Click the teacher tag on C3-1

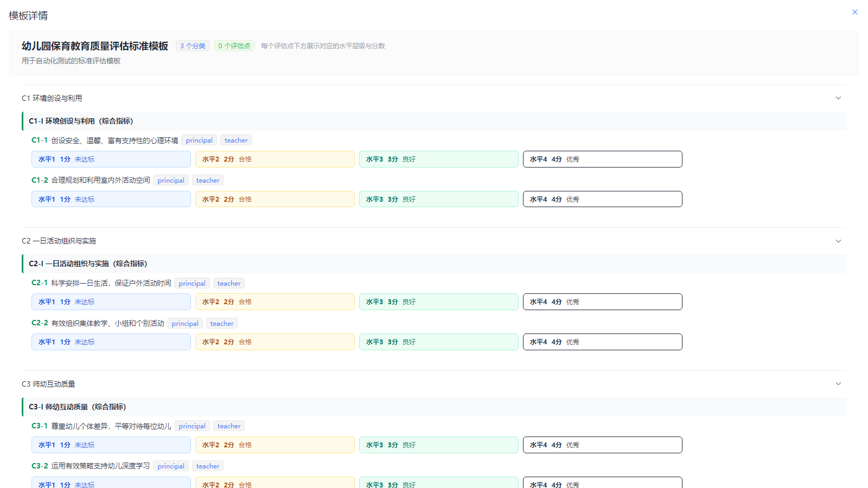pyautogui.click(x=229, y=426)
